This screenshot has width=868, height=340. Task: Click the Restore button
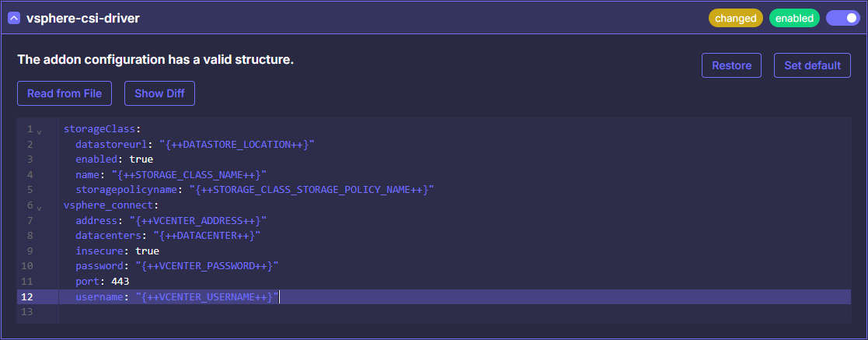point(731,65)
